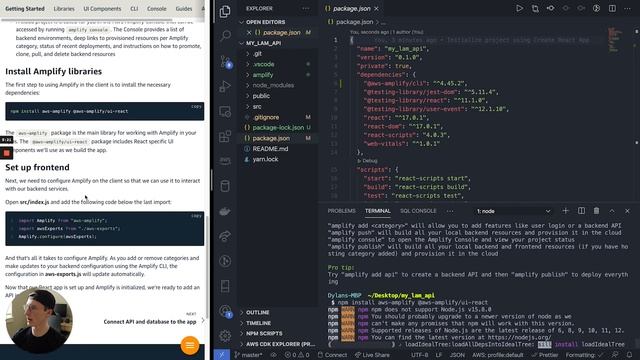Click the Prettier status bar item
640x360 pixels.
click(x=544, y=355)
